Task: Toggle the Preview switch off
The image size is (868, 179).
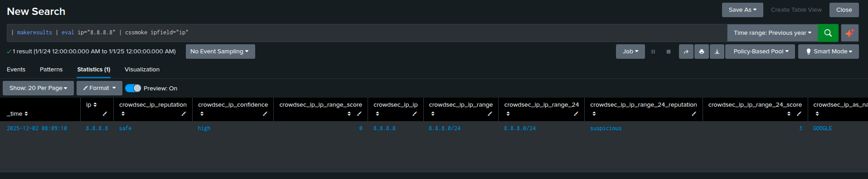Action: tap(133, 88)
